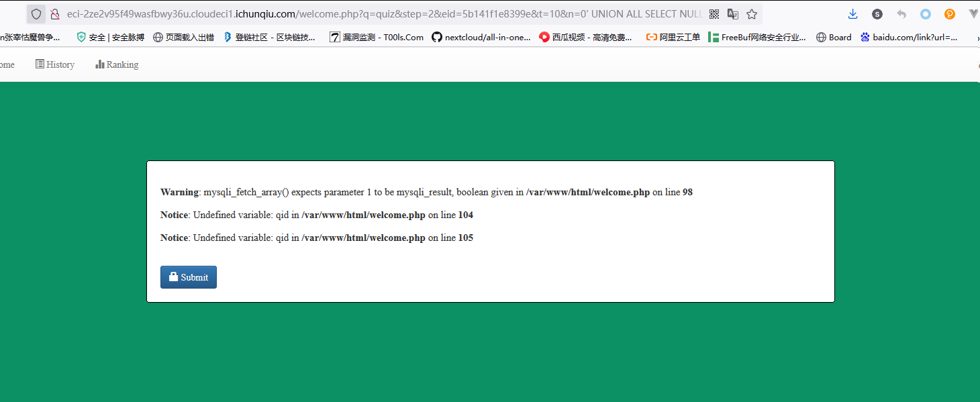Bookmark this page with the star icon

pyautogui.click(x=752, y=14)
